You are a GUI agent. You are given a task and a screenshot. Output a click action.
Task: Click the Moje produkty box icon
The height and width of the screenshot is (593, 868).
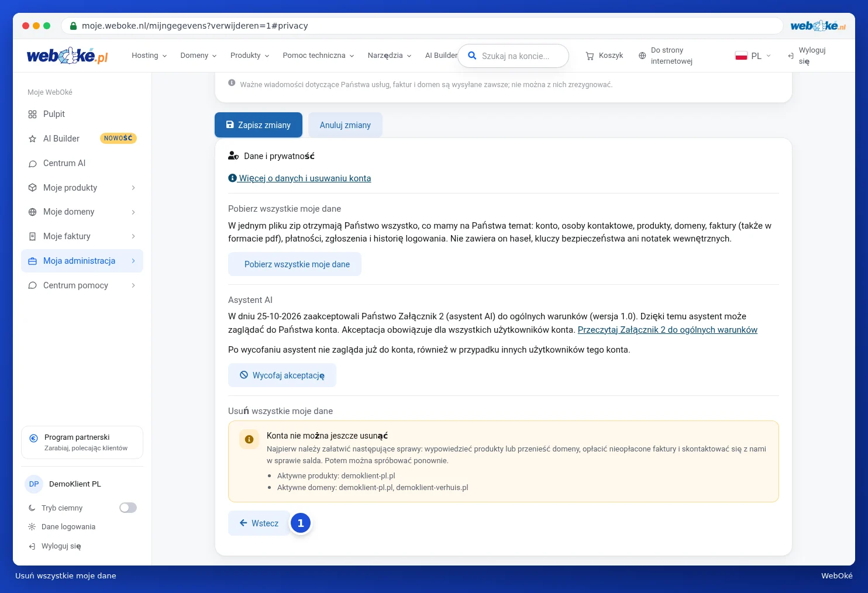click(32, 188)
